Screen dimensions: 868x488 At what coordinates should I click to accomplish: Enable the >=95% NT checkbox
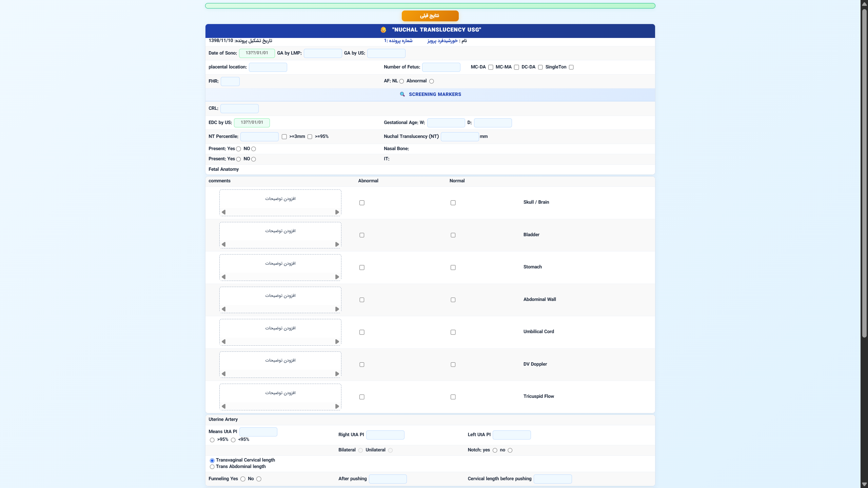[310, 137]
